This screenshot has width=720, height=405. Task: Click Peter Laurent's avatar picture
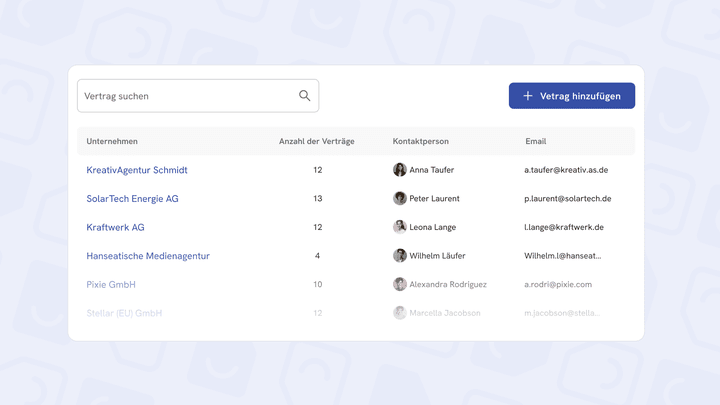[x=399, y=198]
